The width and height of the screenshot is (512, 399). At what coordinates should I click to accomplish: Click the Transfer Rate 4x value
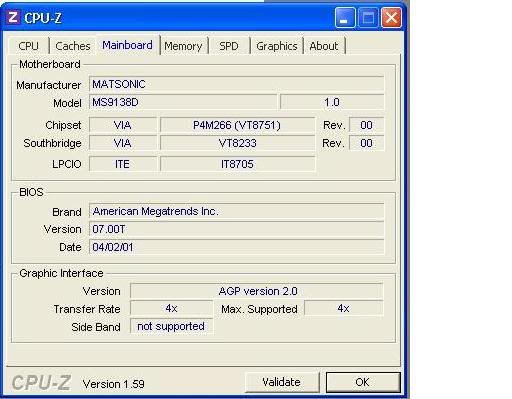pos(171,309)
